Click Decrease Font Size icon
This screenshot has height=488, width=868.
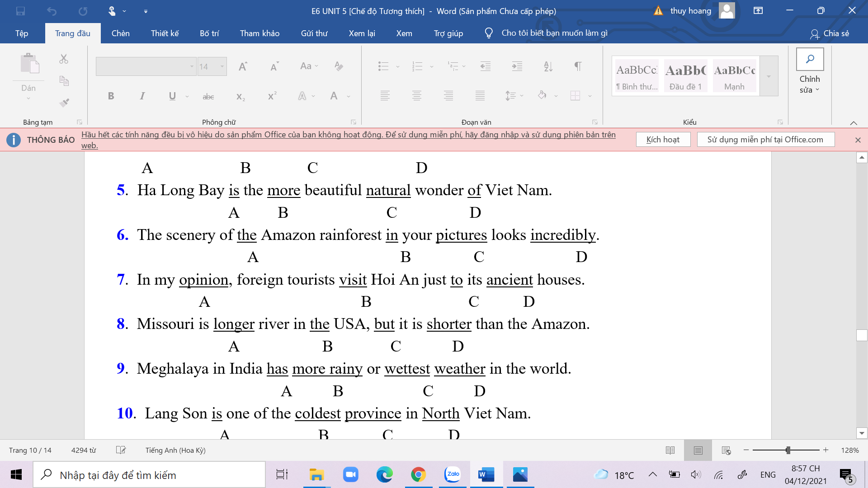click(274, 66)
